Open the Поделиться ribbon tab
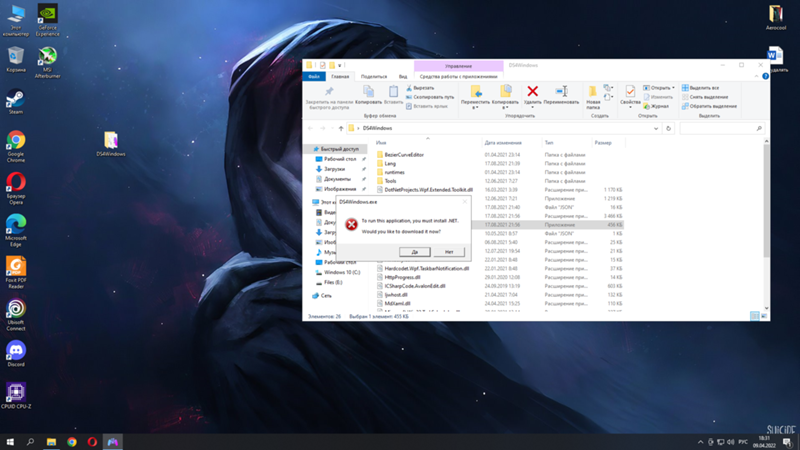Image resolution: width=800 pixels, height=450 pixels. [374, 77]
